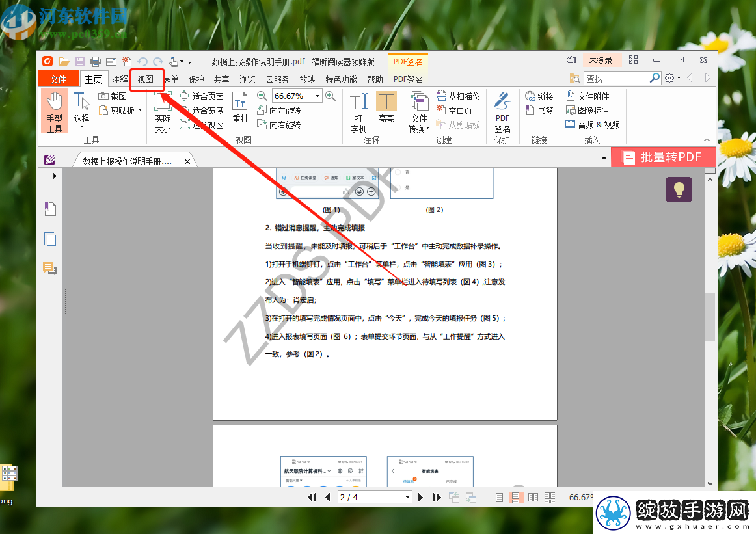Switch to the 特色功能 ribbon tab
Image resolution: width=756 pixels, height=534 pixels.
342,79
